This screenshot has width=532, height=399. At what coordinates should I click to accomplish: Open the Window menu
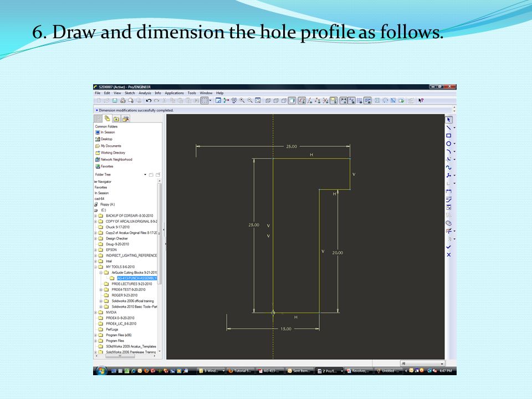206,93
